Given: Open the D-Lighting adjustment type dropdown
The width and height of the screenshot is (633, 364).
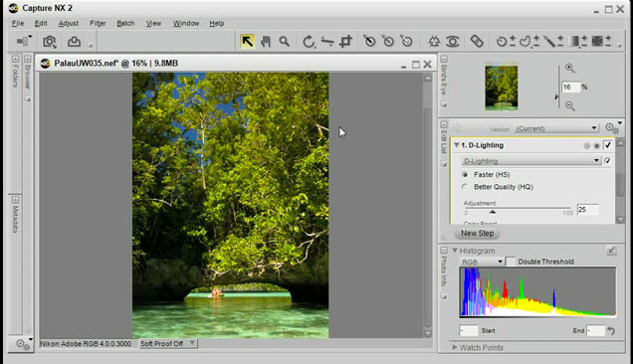Looking at the screenshot, I should coord(530,160).
